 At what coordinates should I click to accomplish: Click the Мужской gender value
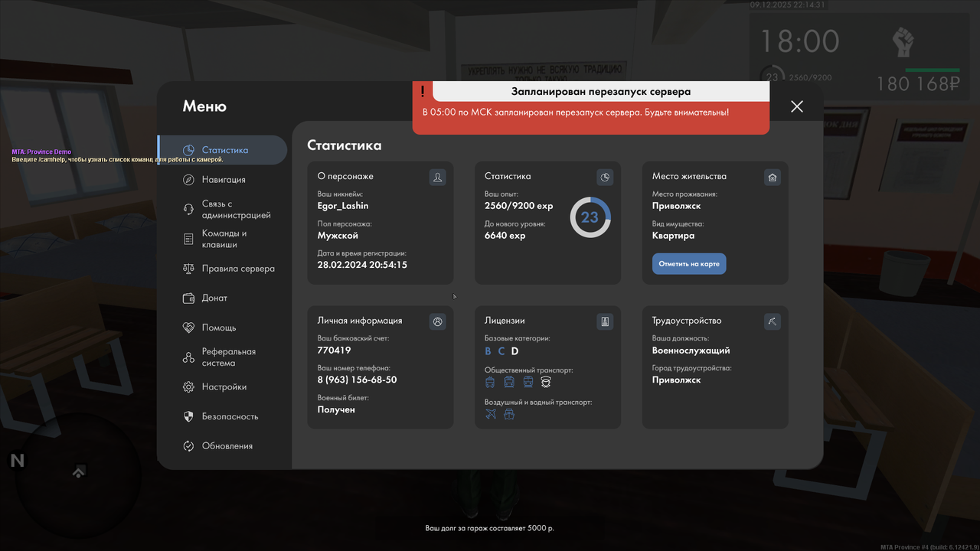pos(338,236)
